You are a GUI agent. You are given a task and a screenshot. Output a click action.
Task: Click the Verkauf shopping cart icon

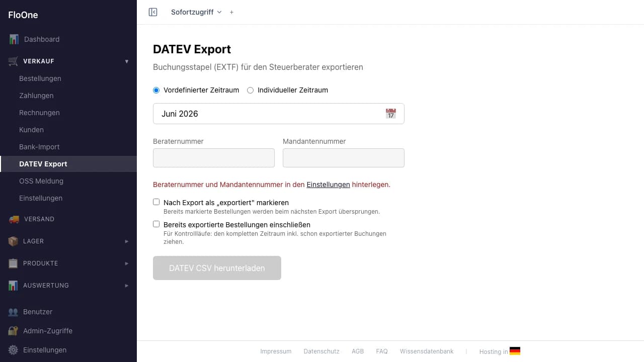(14, 61)
